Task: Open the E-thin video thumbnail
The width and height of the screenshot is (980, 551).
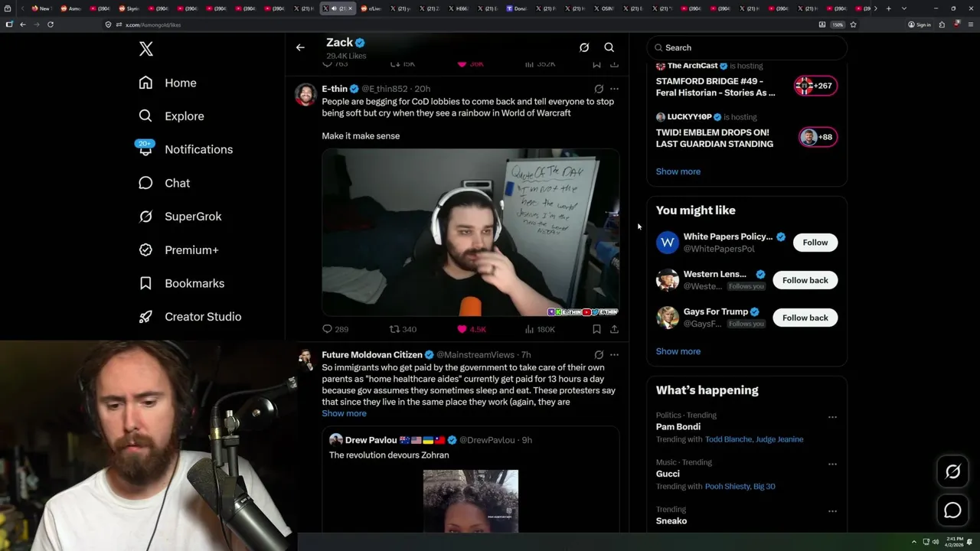Action: pos(470,233)
